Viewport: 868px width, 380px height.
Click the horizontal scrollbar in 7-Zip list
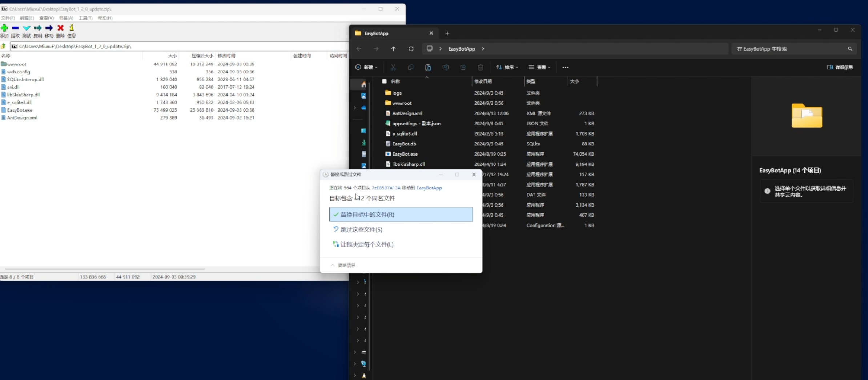tap(105, 269)
